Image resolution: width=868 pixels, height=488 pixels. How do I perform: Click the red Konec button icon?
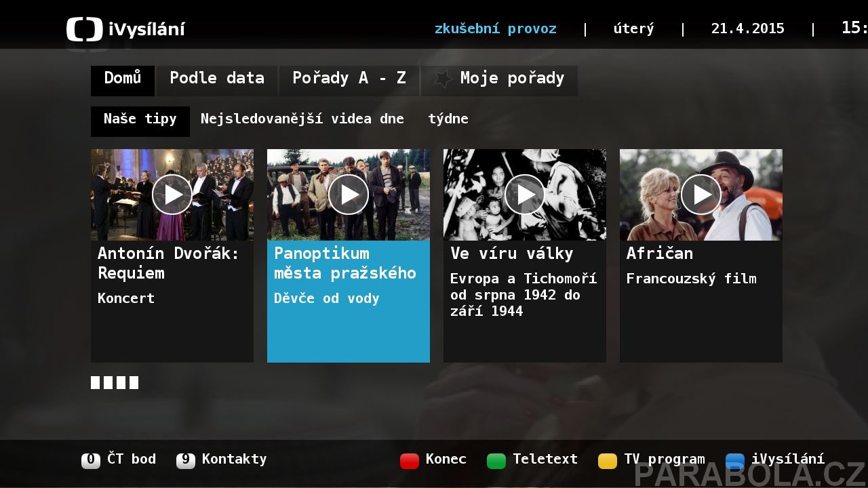[x=410, y=461]
